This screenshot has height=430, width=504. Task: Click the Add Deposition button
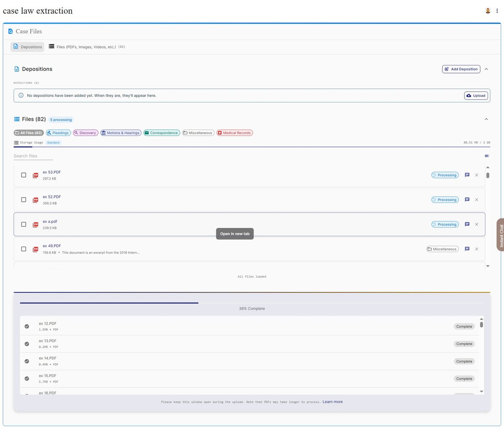coord(461,69)
